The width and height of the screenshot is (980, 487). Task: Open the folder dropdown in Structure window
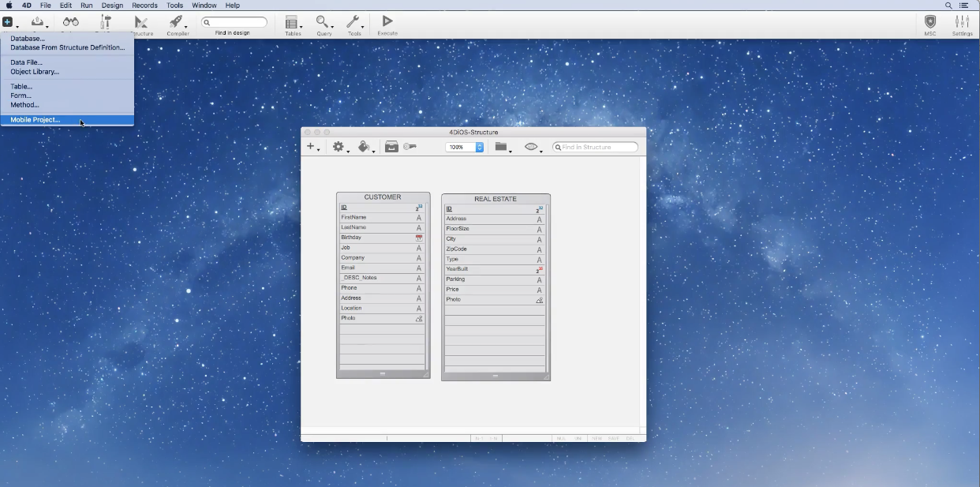pos(502,147)
